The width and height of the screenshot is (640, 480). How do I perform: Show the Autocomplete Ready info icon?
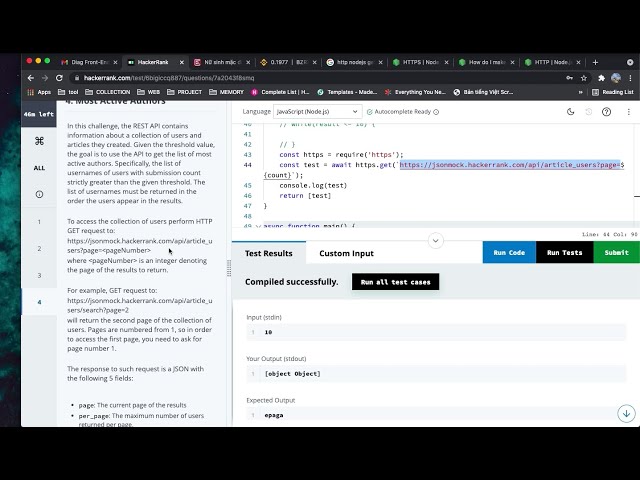click(436, 111)
